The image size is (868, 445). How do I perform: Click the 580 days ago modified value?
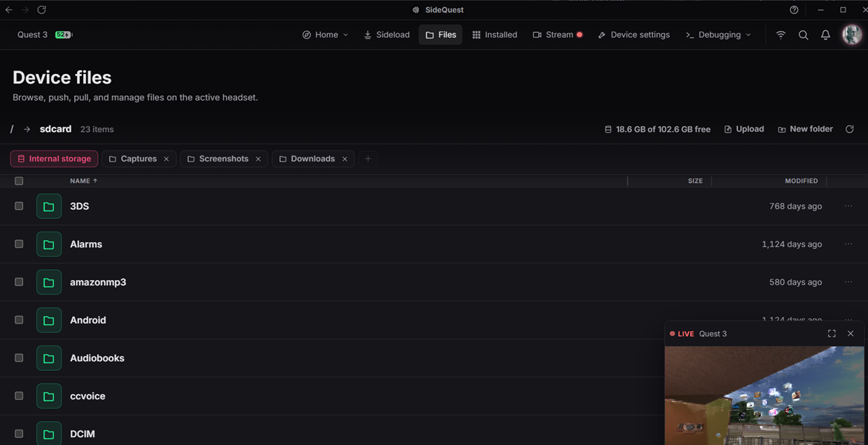(x=795, y=282)
